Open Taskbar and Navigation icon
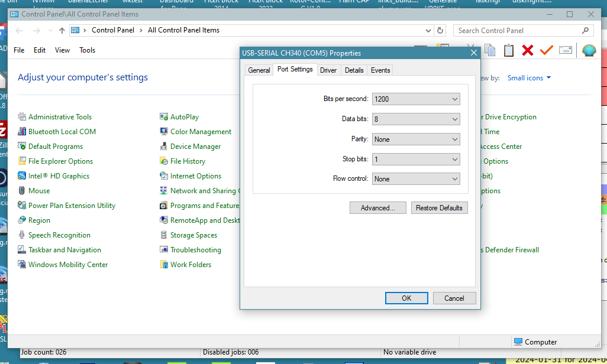The image size is (607, 364). click(x=22, y=250)
